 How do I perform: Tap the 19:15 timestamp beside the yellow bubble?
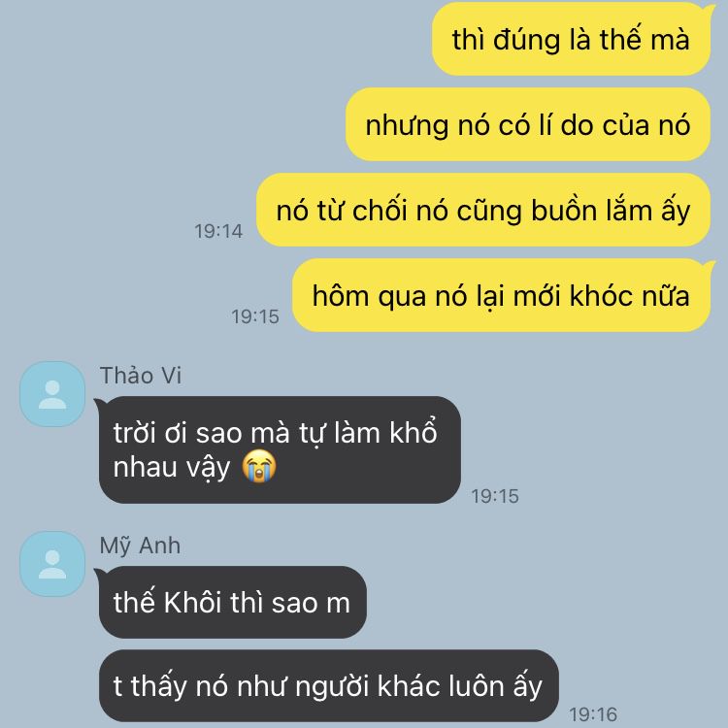(x=255, y=316)
